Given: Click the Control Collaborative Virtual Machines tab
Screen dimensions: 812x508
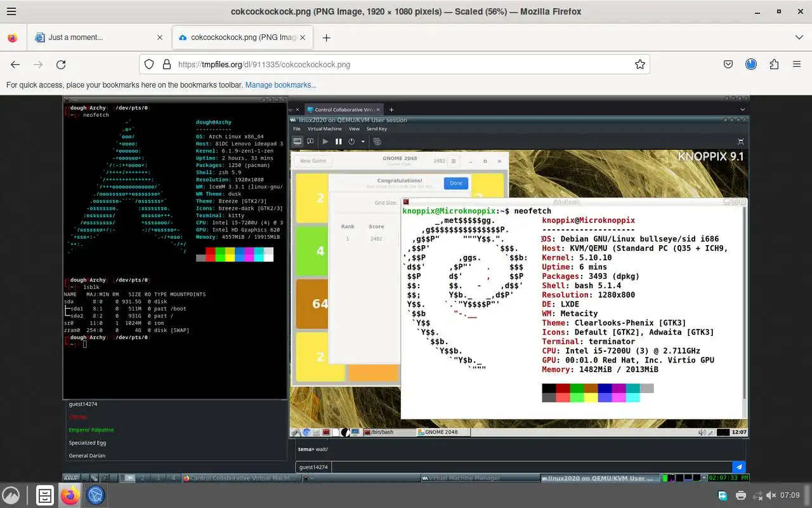Looking at the screenshot, I should [344, 110].
